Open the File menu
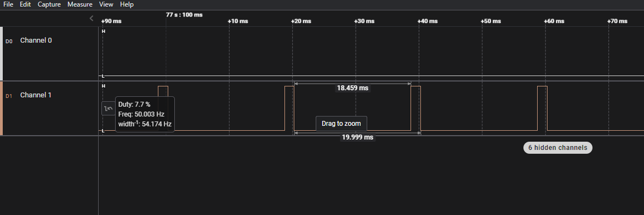The image size is (644, 215). pyautogui.click(x=8, y=4)
